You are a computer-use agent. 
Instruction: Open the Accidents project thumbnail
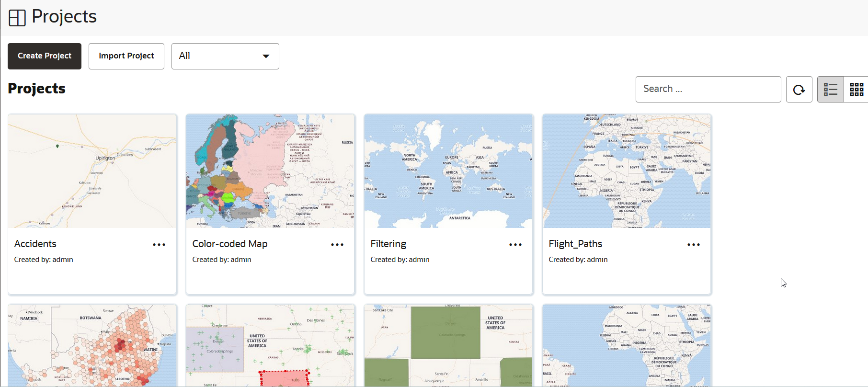pyautogui.click(x=92, y=171)
